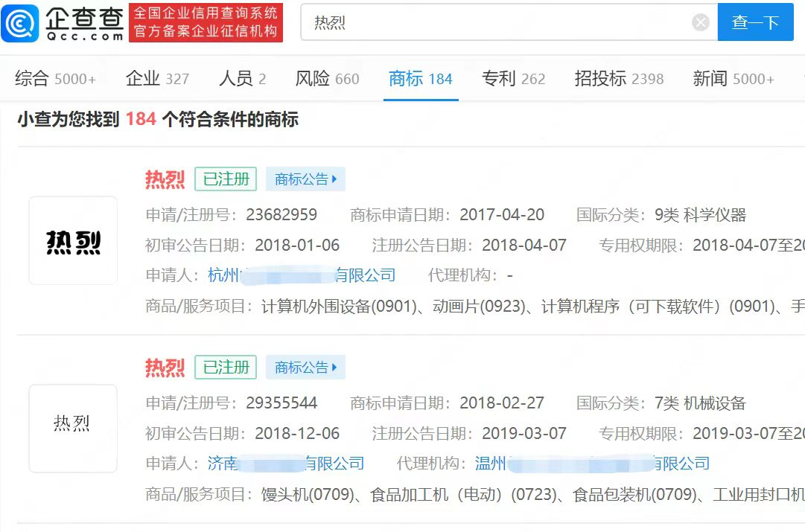Go to the 风险 tab
Viewport: 805px width, 532px height.
(x=327, y=79)
